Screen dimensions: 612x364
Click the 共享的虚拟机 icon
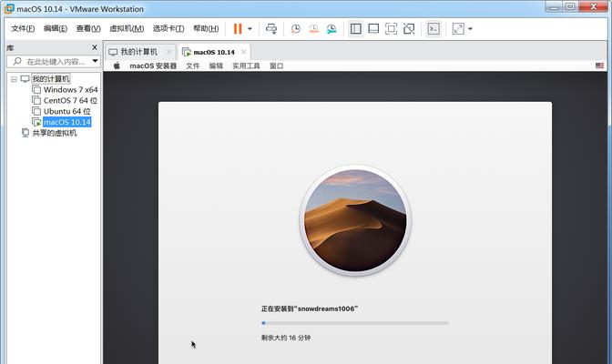pyautogui.click(x=25, y=133)
